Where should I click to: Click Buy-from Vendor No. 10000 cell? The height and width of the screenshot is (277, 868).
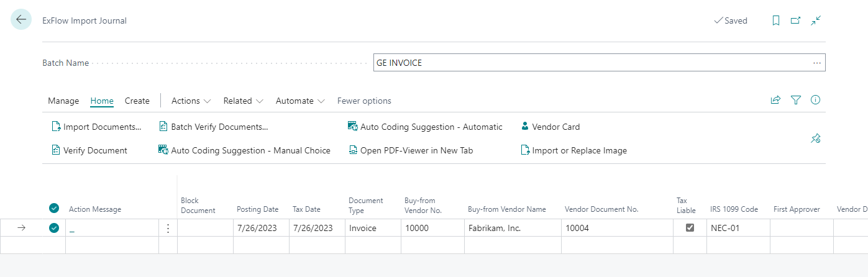[432, 228]
